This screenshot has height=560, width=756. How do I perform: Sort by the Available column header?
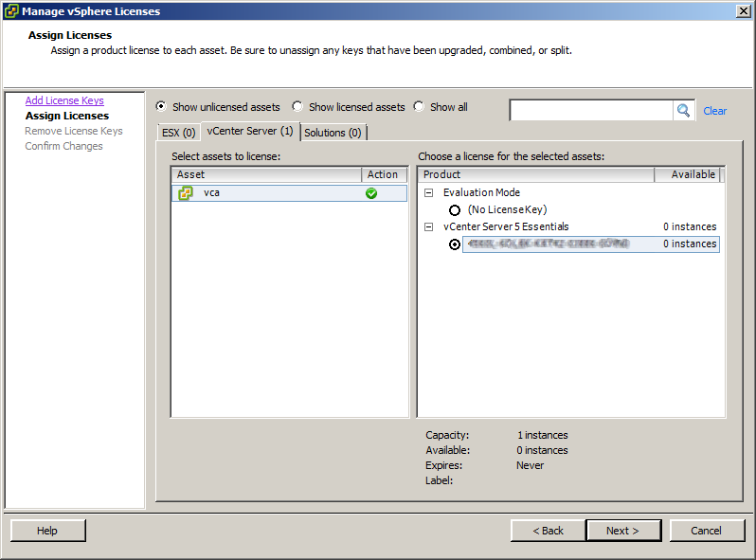pos(687,174)
